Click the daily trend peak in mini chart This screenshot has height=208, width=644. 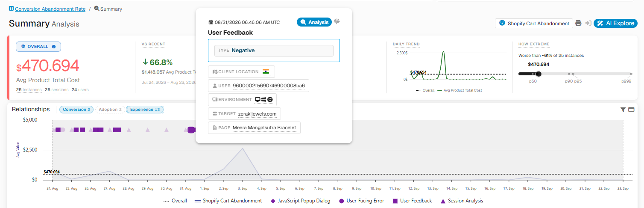[444, 52]
